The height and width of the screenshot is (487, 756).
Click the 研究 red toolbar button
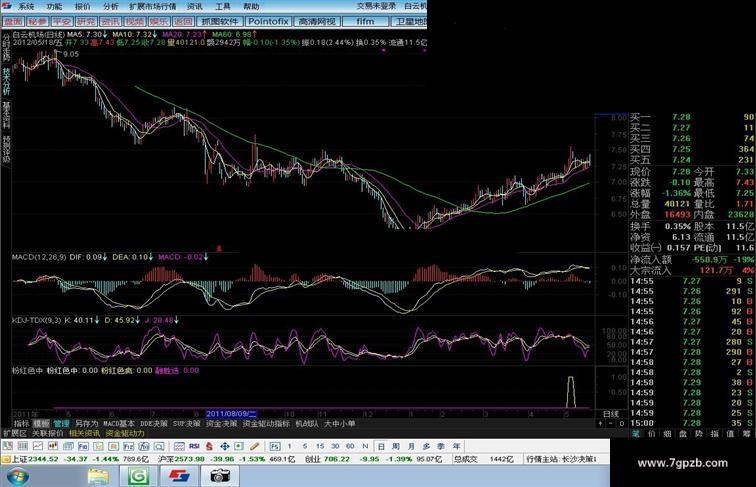(86, 21)
